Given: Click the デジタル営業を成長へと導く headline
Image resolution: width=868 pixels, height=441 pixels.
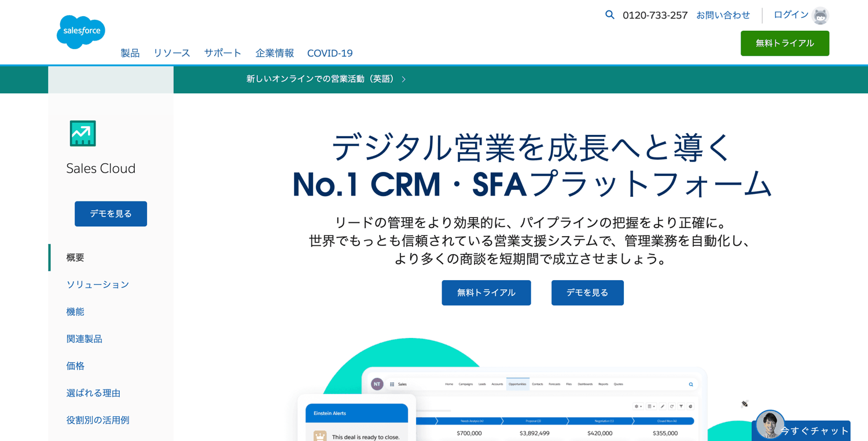Looking at the screenshot, I should pyautogui.click(x=532, y=147).
